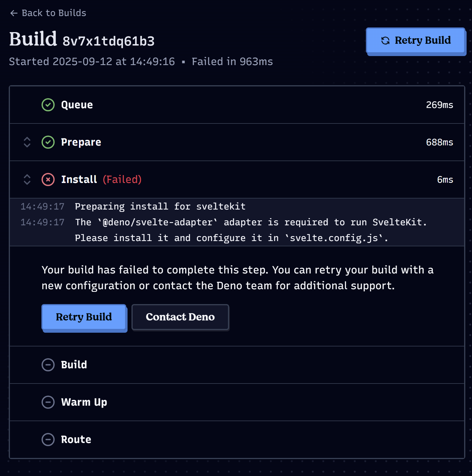Click the skipped status icon beside Warm Up
472x476 pixels.
pos(48,402)
